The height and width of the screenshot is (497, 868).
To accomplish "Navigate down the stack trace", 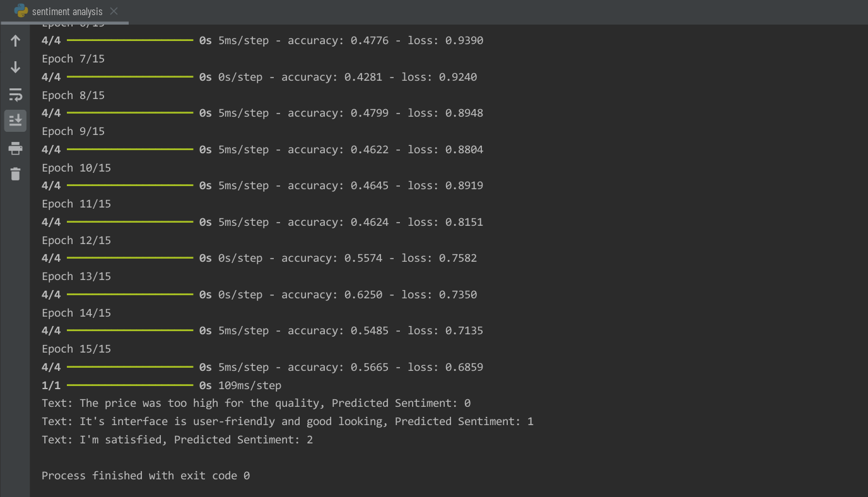I will tap(15, 67).
